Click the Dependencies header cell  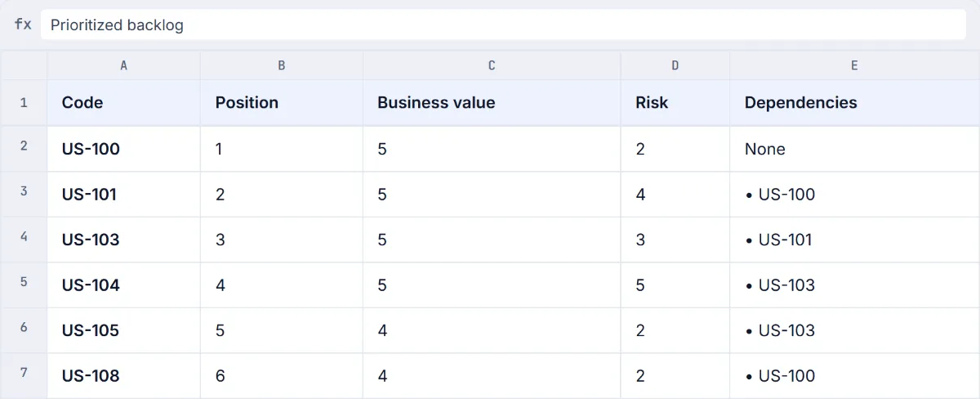click(855, 103)
